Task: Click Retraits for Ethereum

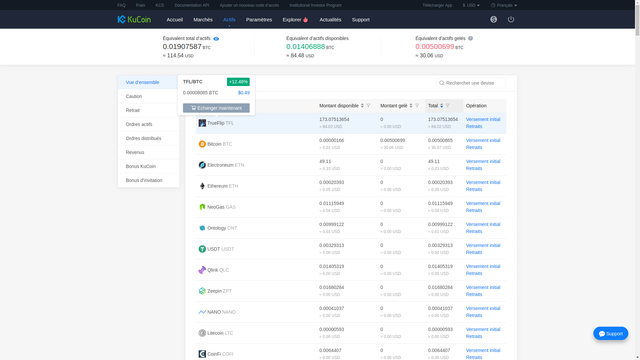Action: click(474, 189)
